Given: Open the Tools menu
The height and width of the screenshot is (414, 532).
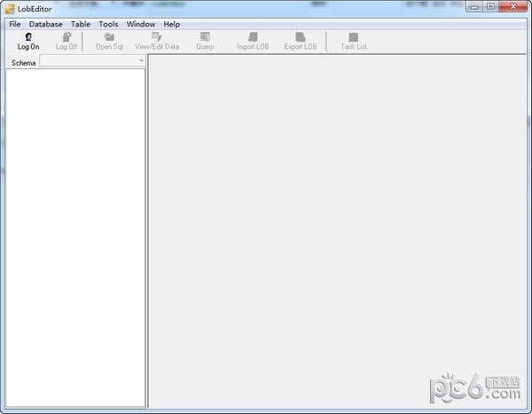Looking at the screenshot, I should [x=108, y=24].
